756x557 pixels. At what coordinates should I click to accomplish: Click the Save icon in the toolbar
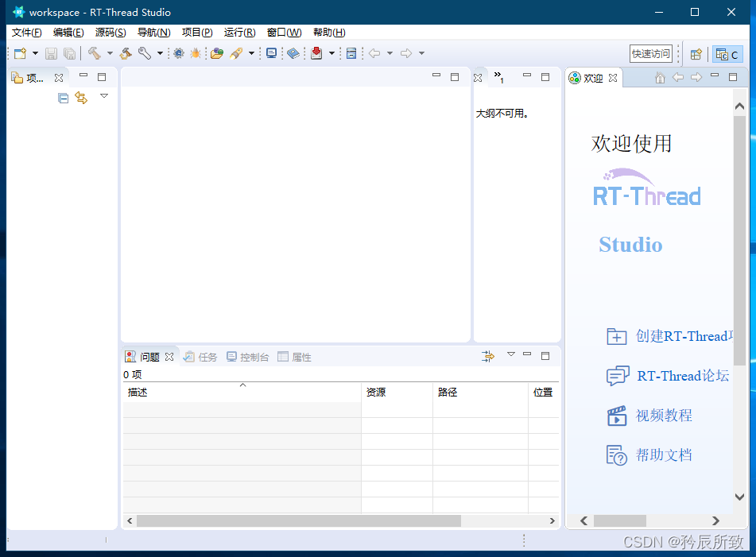click(x=50, y=53)
